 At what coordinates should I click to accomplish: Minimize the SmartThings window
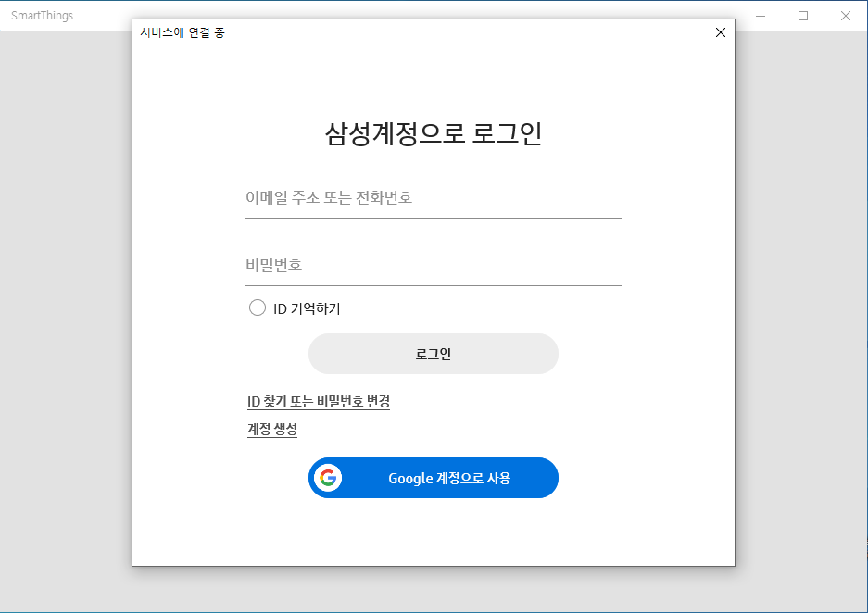[761, 16]
